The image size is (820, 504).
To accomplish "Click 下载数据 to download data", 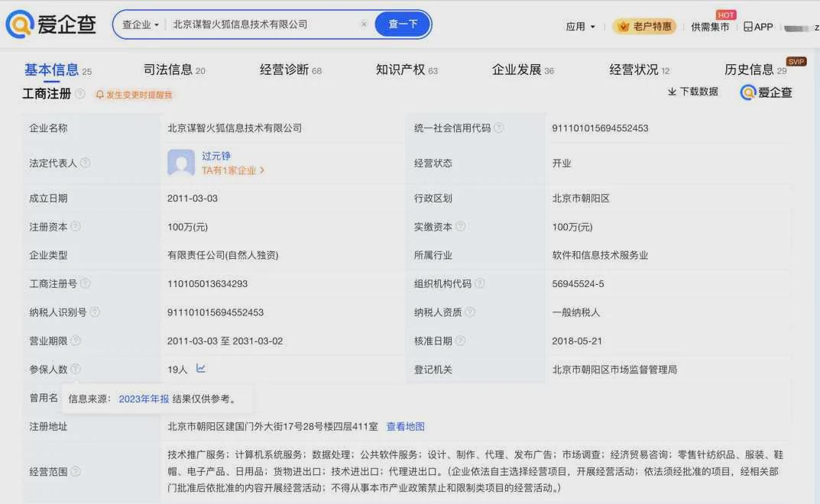I will 692,92.
